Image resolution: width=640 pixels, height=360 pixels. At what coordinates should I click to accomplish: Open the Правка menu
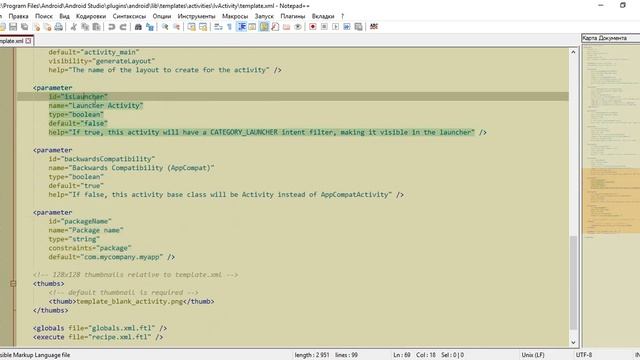tap(18, 16)
